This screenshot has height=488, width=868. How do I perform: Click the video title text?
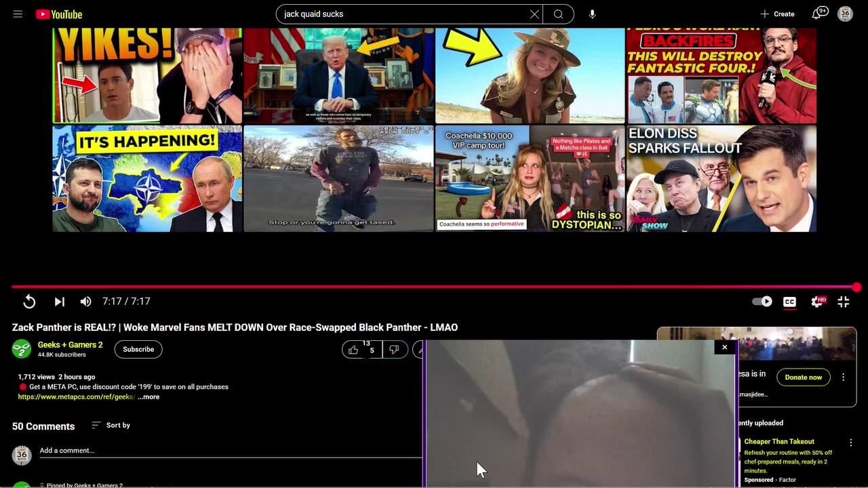click(x=235, y=327)
